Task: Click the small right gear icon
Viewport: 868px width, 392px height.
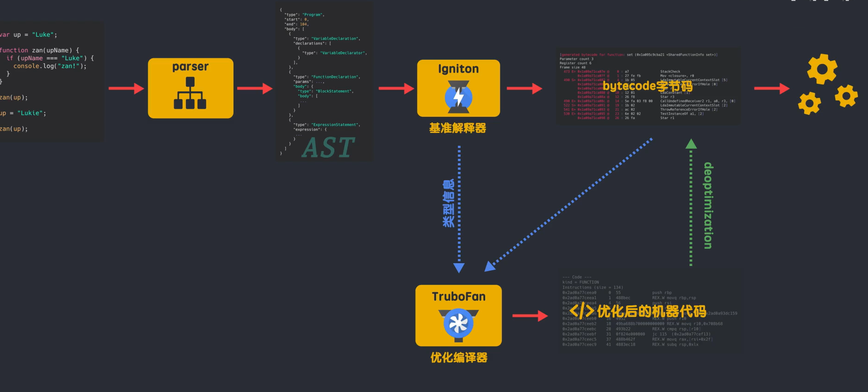Action: (x=846, y=96)
